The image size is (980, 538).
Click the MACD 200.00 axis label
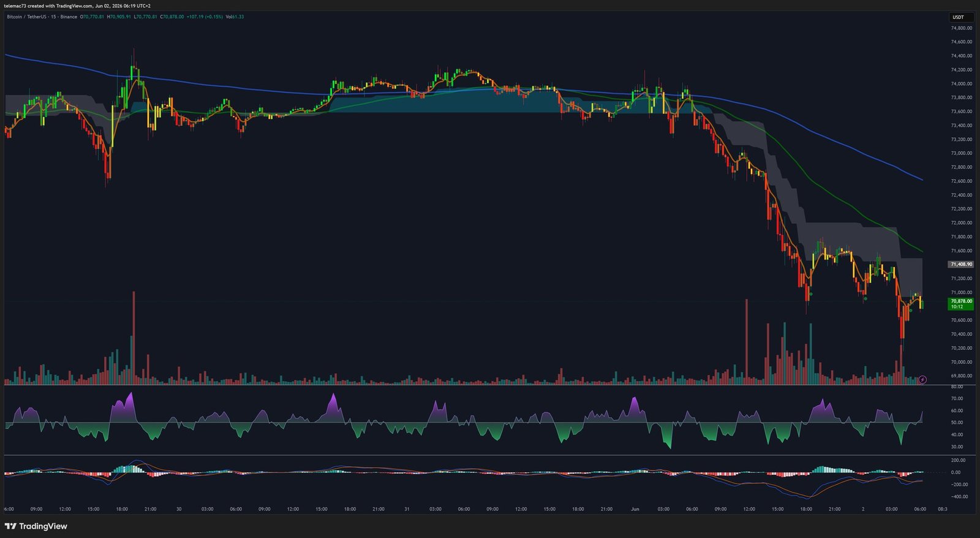click(x=958, y=460)
